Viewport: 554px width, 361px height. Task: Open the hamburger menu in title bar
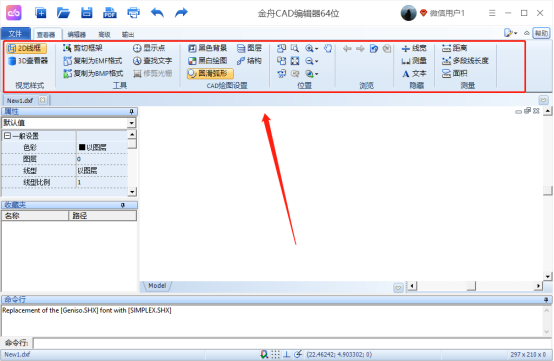pyautogui.click(x=492, y=13)
